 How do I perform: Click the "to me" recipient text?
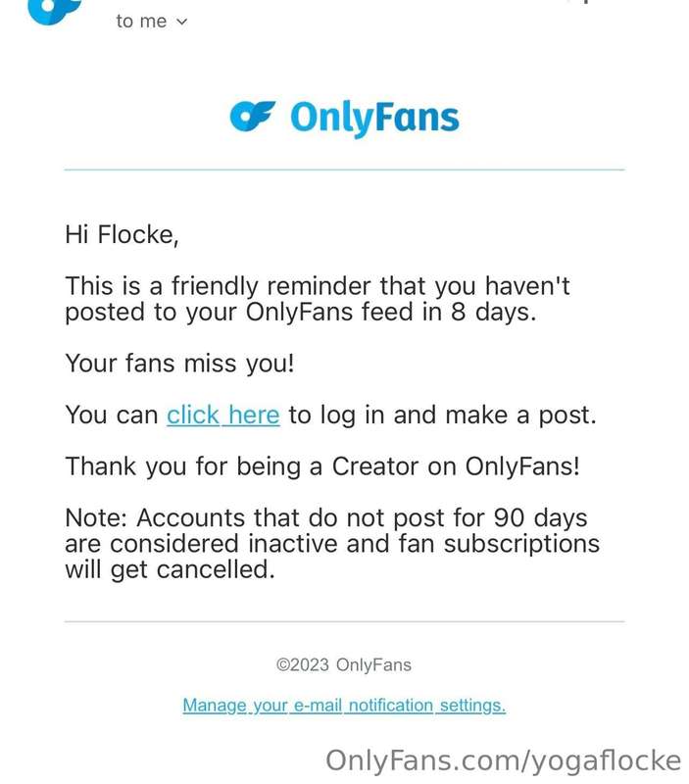click(141, 22)
